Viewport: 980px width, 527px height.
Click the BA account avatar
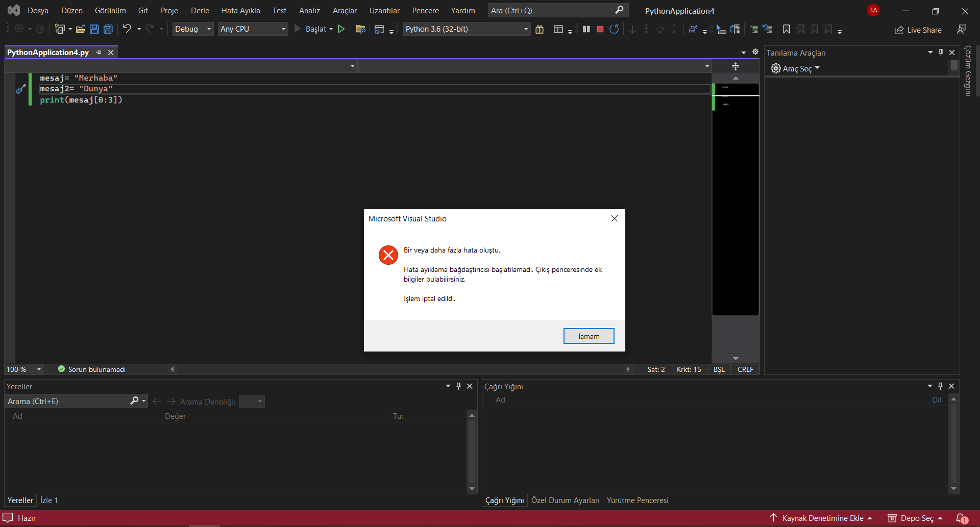point(873,10)
